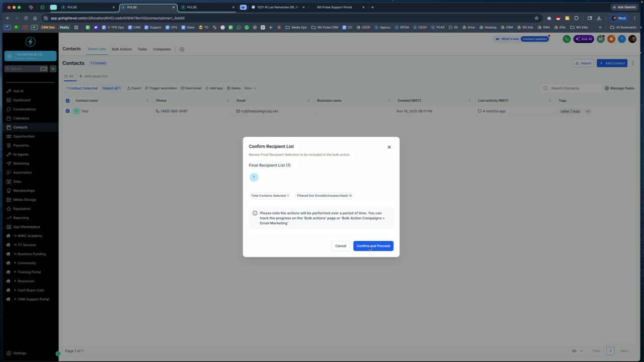Open the blue help question icon
644x362 pixels.
(622, 39)
